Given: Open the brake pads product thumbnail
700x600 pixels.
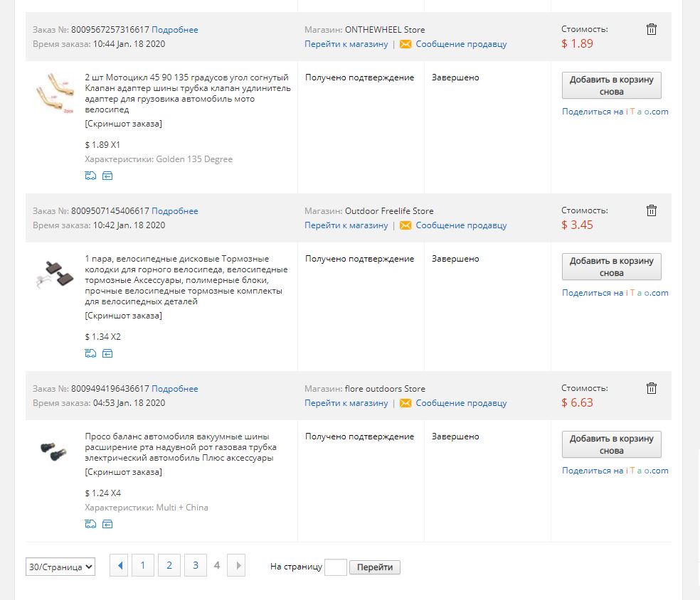Looking at the screenshot, I should click(x=50, y=274).
